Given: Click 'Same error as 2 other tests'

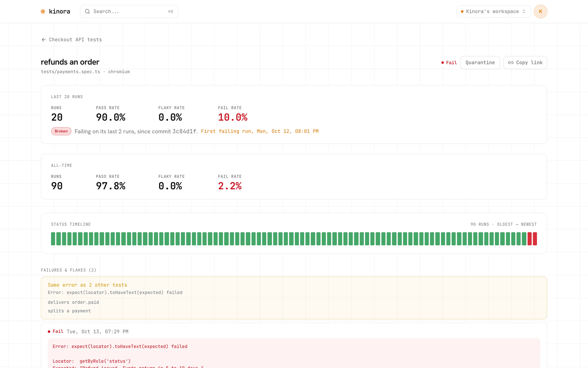Looking at the screenshot, I should 87,285.
